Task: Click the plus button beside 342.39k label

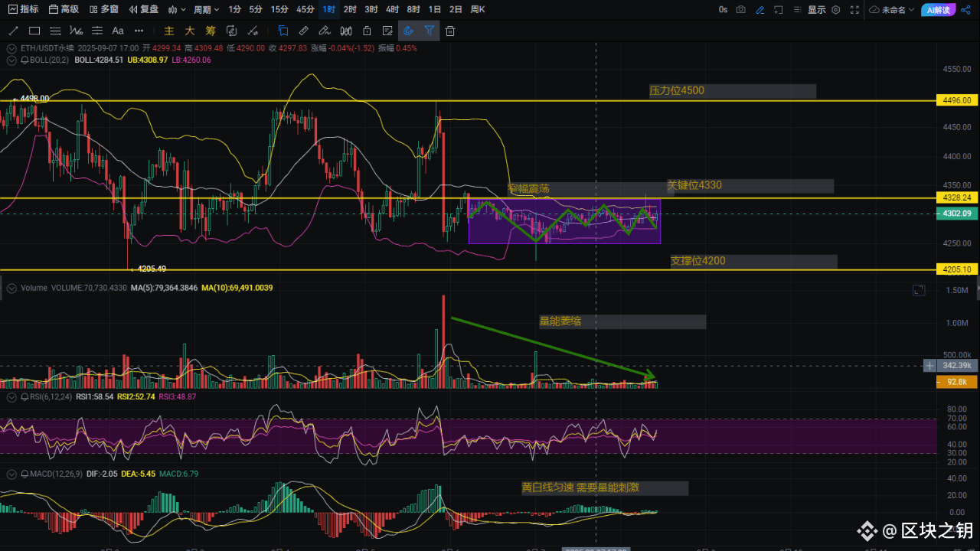Action: pyautogui.click(x=929, y=366)
